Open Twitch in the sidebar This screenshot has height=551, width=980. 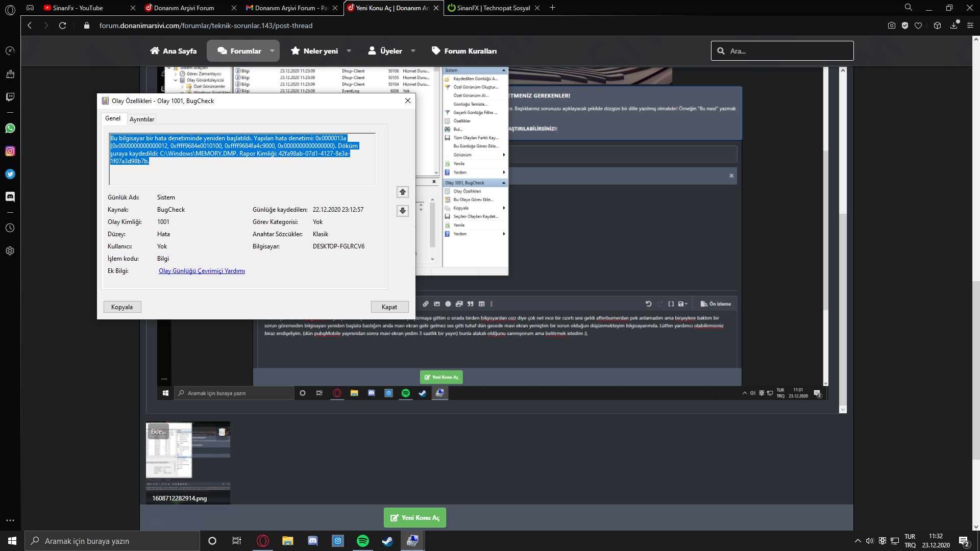(x=10, y=97)
